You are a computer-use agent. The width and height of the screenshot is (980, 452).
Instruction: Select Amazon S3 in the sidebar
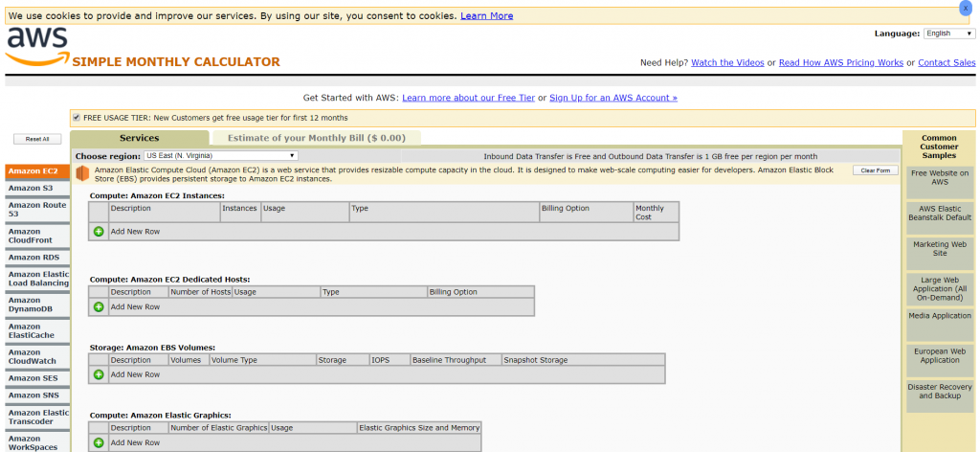pos(37,189)
